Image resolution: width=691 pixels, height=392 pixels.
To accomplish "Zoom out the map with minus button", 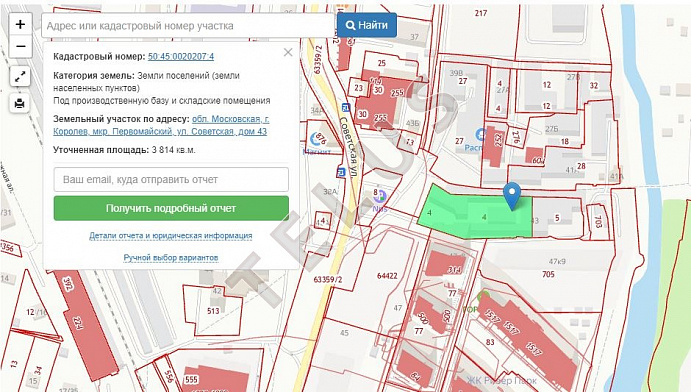I will (20, 46).
